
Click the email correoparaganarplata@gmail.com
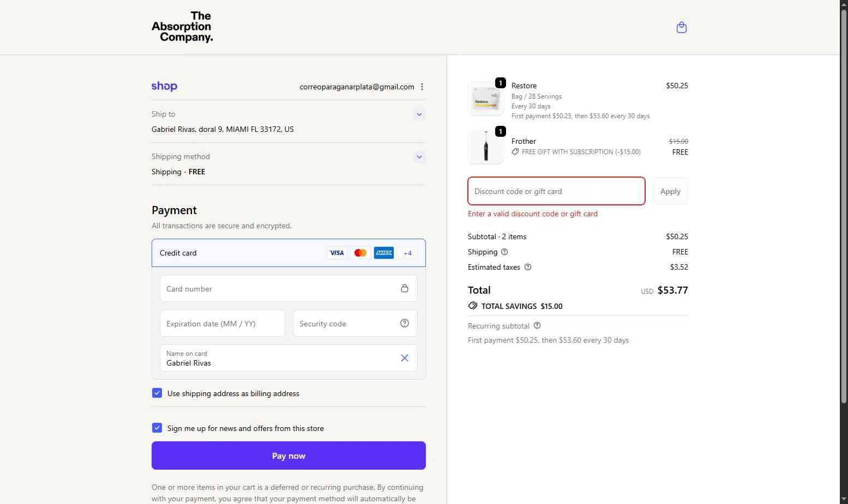click(x=357, y=87)
